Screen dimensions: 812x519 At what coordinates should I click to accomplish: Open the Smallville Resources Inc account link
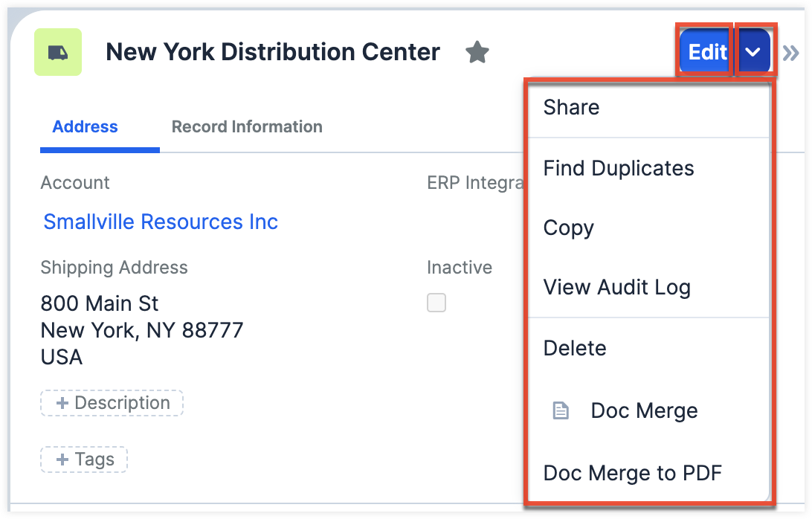pyautogui.click(x=161, y=222)
